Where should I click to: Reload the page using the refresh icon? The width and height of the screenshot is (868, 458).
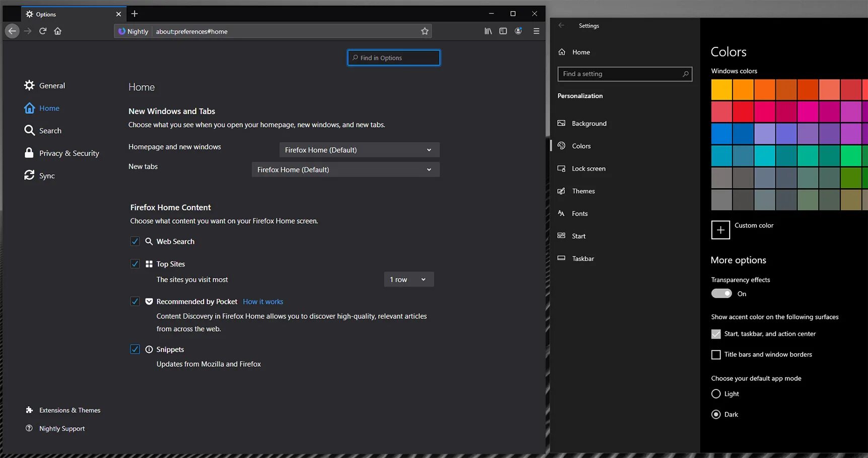[43, 31]
